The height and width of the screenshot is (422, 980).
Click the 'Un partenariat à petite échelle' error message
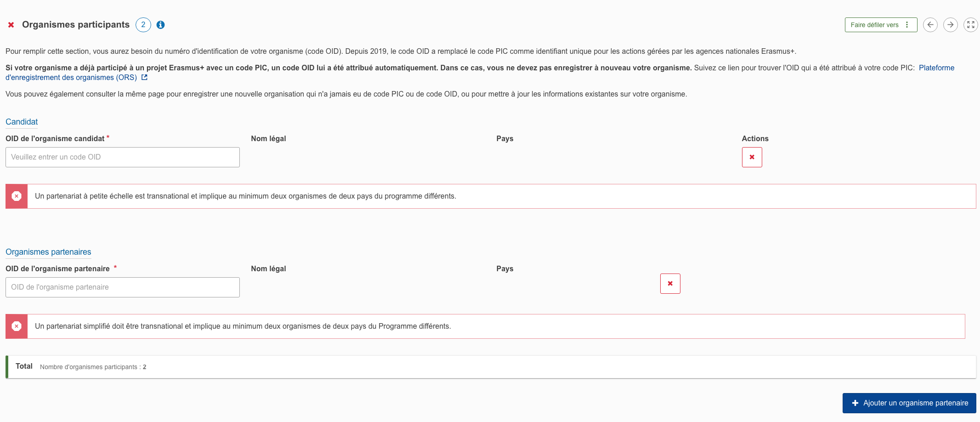pos(245,196)
